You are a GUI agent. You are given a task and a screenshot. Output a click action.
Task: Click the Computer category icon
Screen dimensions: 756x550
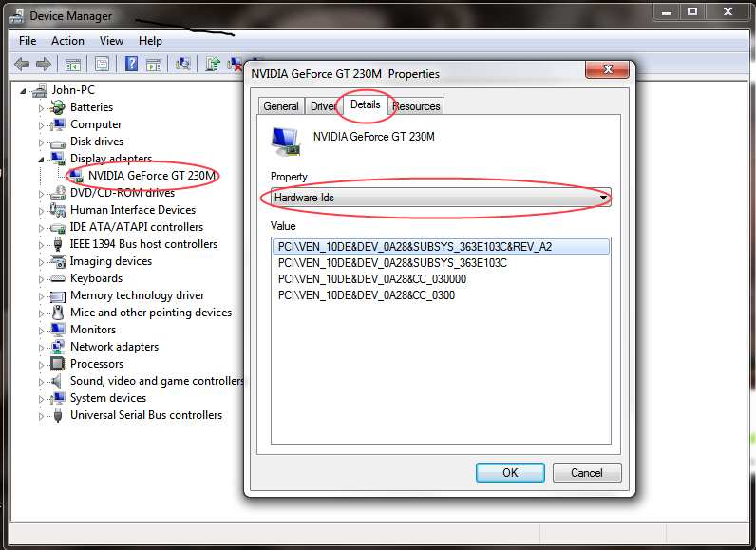point(57,124)
